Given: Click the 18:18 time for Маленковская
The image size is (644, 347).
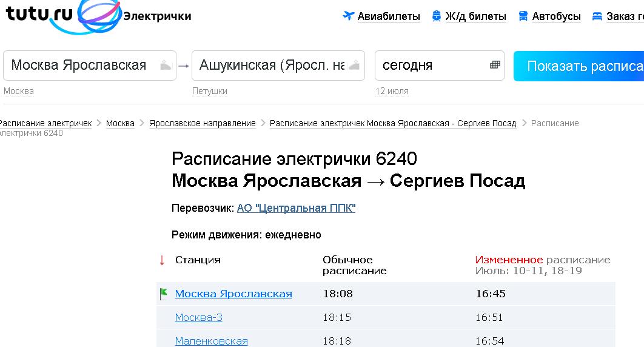Looking at the screenshot, I should point(337,342).
